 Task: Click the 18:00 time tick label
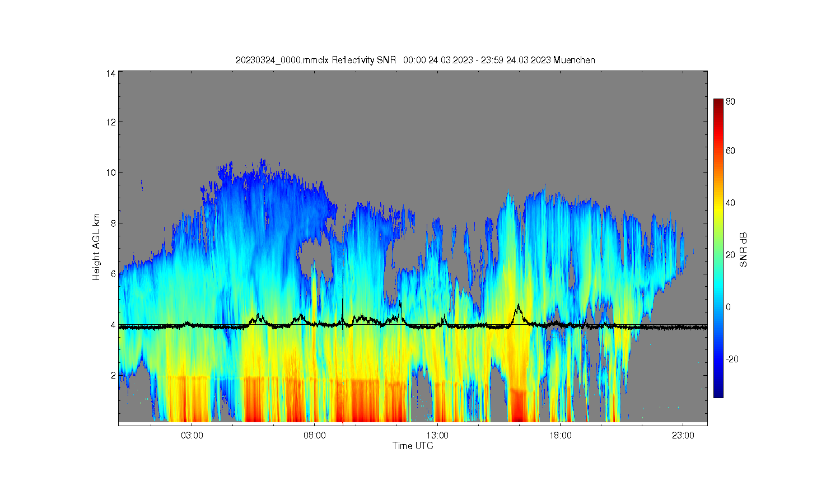560,435
